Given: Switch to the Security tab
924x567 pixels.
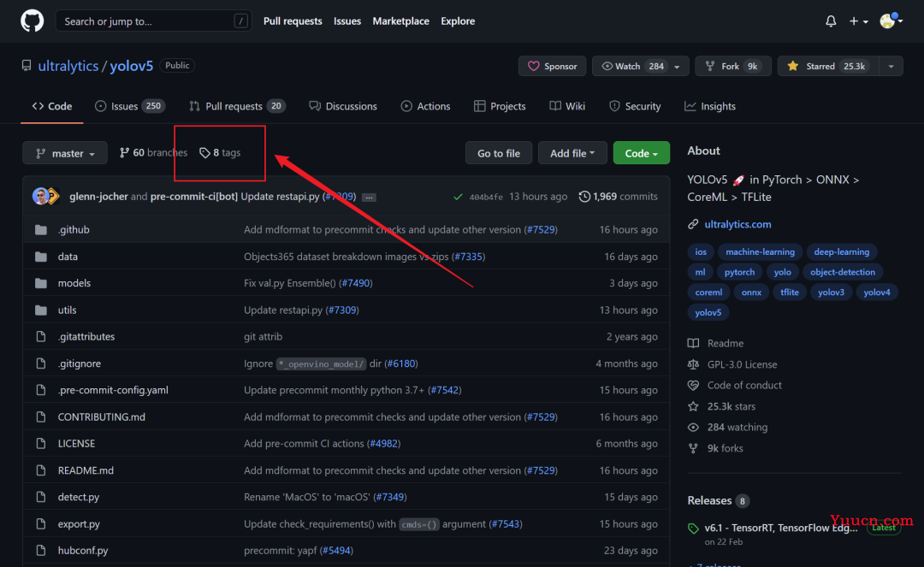Looking at the screenshot, I should [x=635, y=106].
